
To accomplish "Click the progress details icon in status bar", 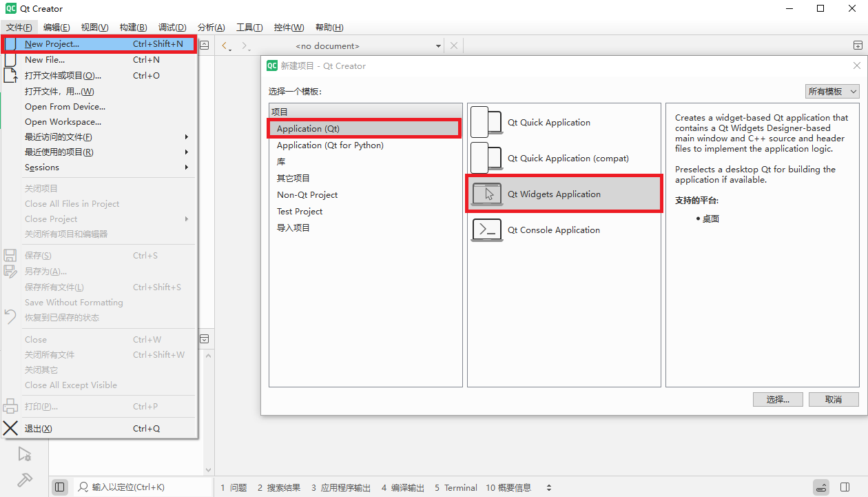I will (x=821, y=487).
